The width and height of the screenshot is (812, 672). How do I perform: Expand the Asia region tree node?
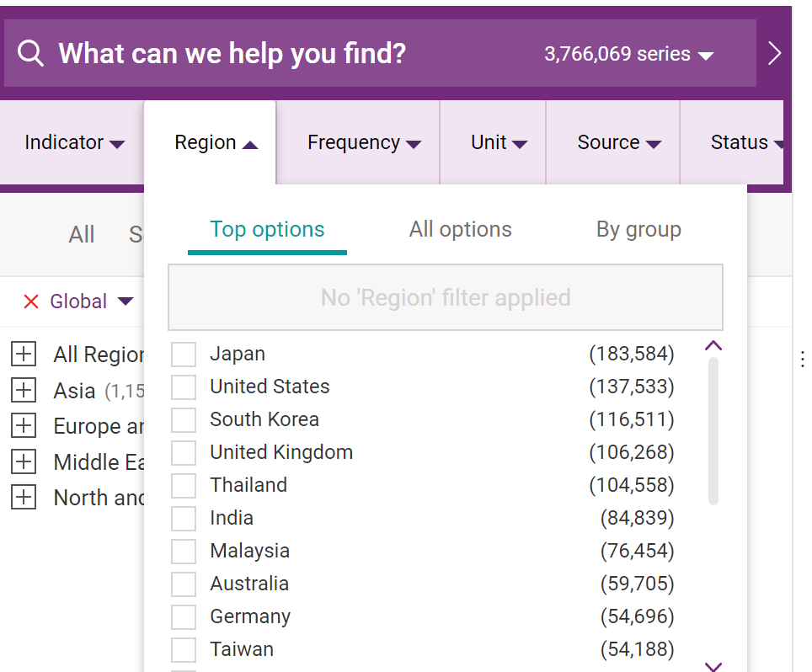tap(23, 390)
